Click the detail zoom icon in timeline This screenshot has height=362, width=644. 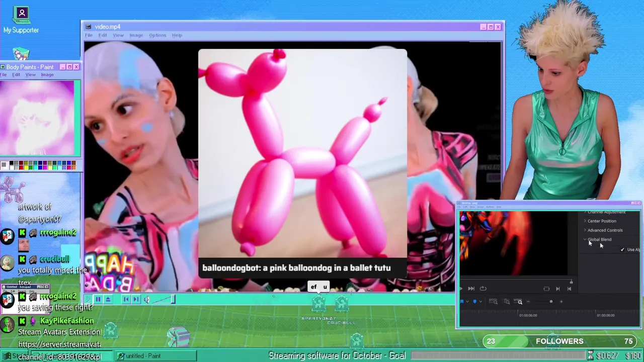[x=507, y=301]
